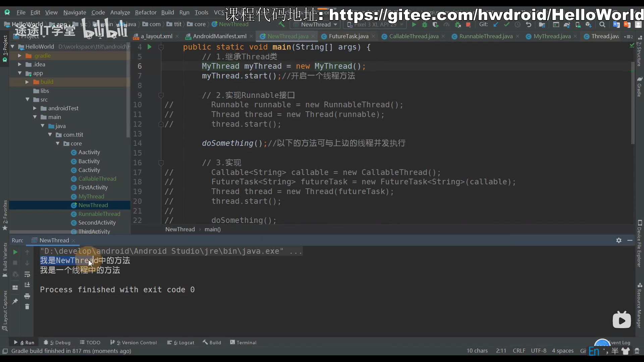Switch to the MyThread.java editor tab
Image resolution: width=644 pixels, height=362 pixels.
click(552, 36)
